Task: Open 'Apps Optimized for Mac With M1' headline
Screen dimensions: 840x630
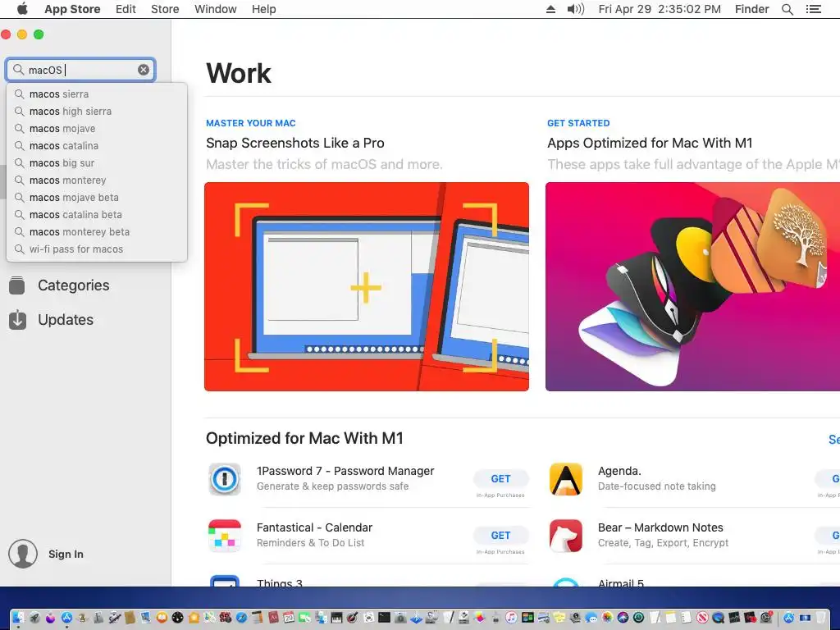Action: coord(650,143)
